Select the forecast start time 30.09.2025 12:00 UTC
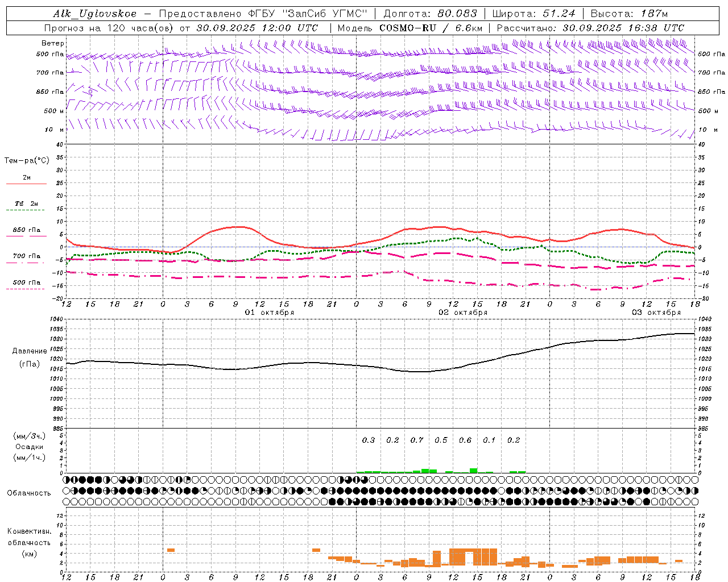The image size is (728, 582). click(257, 28)
